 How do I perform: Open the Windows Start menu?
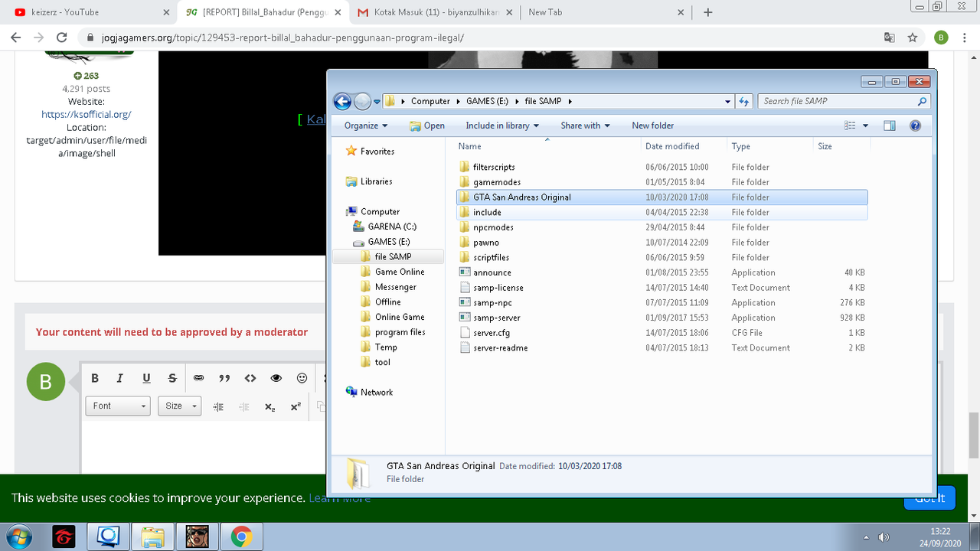(x=21, y=536)
